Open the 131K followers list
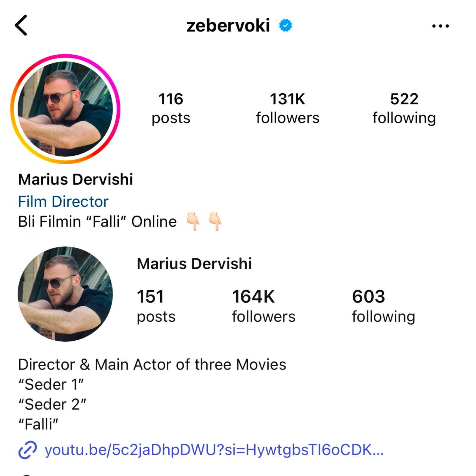476x476 pixels. 287,108
